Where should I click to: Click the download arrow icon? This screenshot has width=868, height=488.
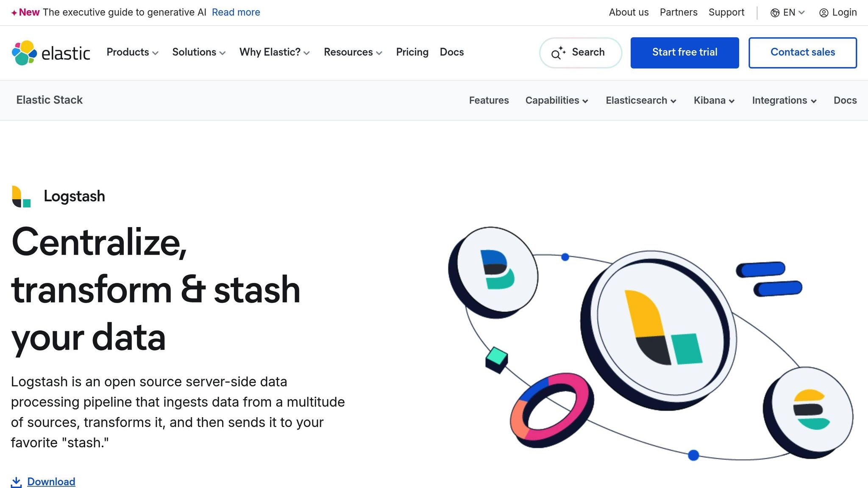[x=16, y=482]
